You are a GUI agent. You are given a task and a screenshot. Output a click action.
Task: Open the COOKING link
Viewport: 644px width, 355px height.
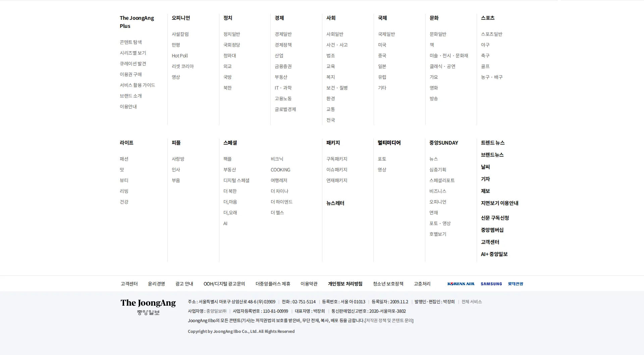280,170
